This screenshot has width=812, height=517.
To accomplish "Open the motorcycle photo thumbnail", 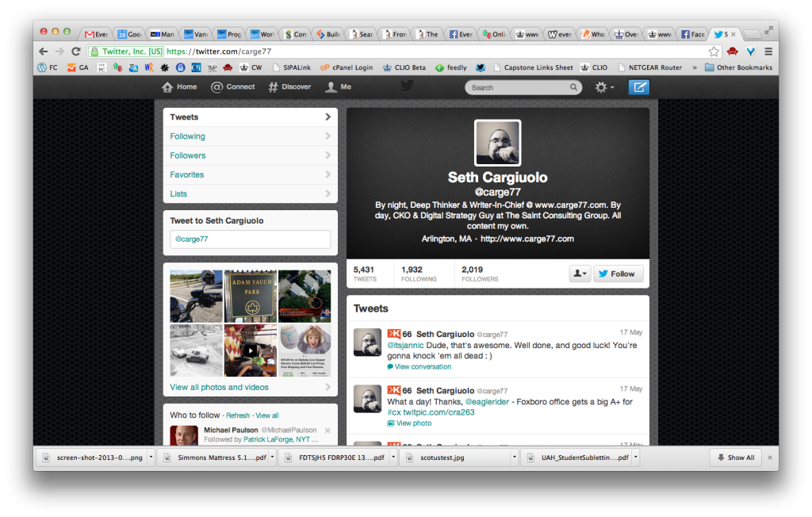I will tap(197, 297).
